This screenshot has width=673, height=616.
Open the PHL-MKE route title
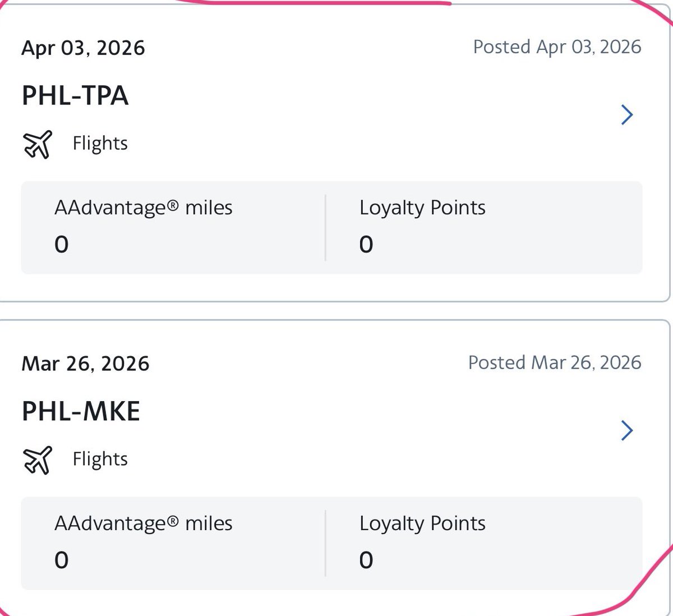pos(81,411)
